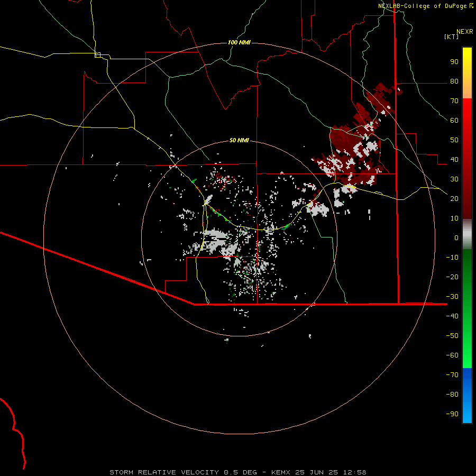Pick the bright green segment of the color bar
Screen dimensions: 476x476
(467, 349)
